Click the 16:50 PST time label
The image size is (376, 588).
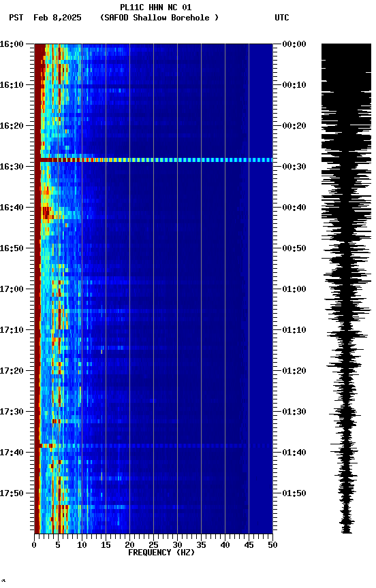tap(12, 248)
